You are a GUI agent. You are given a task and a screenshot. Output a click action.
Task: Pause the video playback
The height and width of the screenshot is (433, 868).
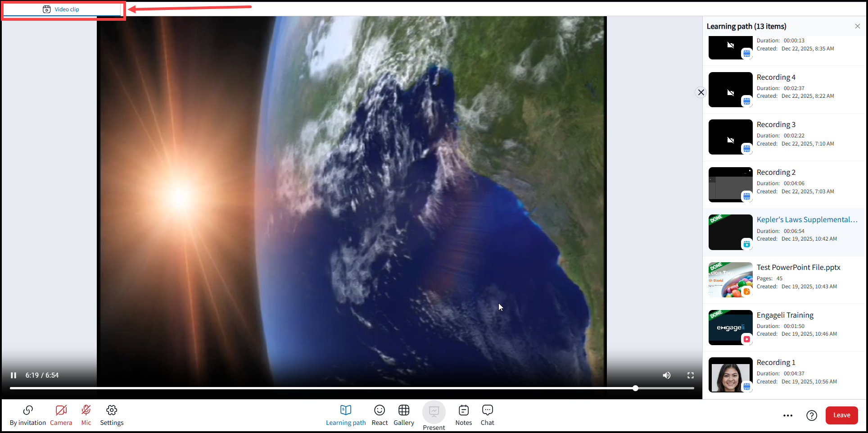pyautogui.click(x=14, y=375)
